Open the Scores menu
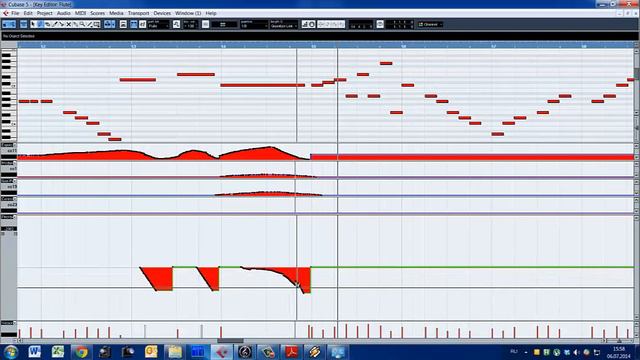 pos(98,13)
